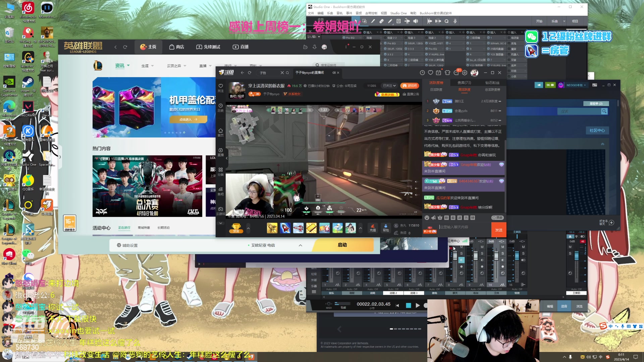Viewport: 644px width, 362px height.
Task: Open the 音轨 menu in Studio One
Action: click(339, 13)
